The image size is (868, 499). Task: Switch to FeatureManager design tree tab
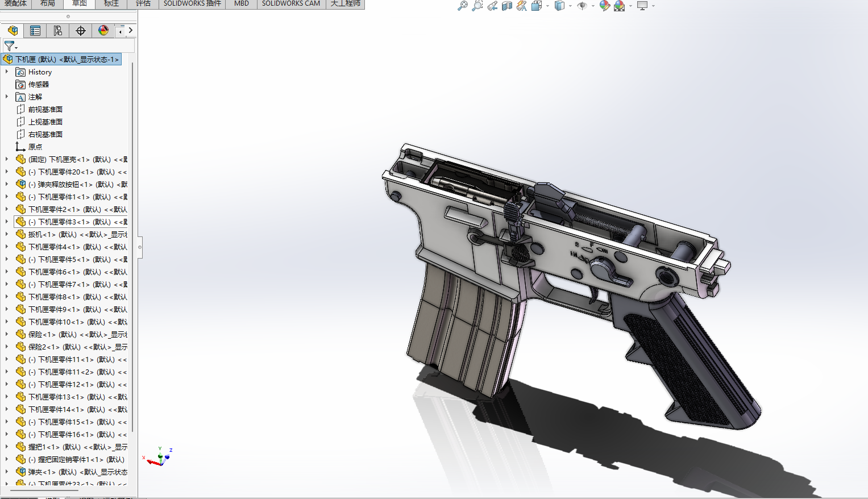click(13, 31)
